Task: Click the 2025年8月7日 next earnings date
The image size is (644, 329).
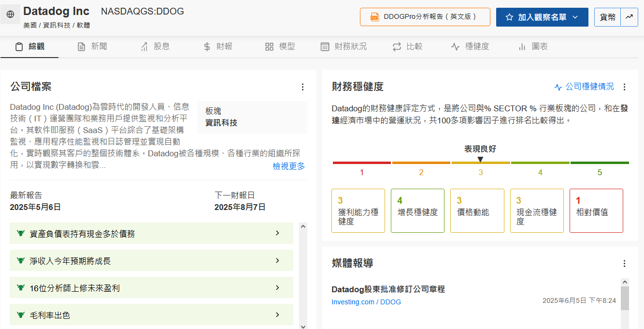Action: pos(240,207)
